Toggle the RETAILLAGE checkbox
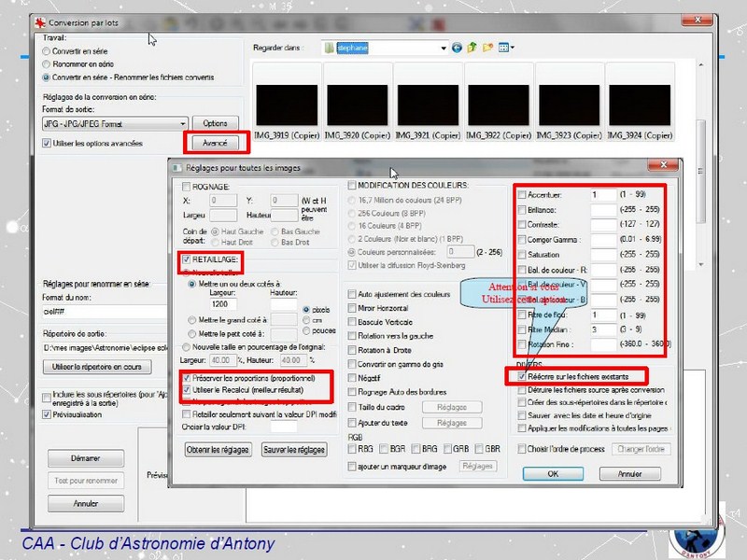This screenshot has width=747, height=560. point(187,259)
